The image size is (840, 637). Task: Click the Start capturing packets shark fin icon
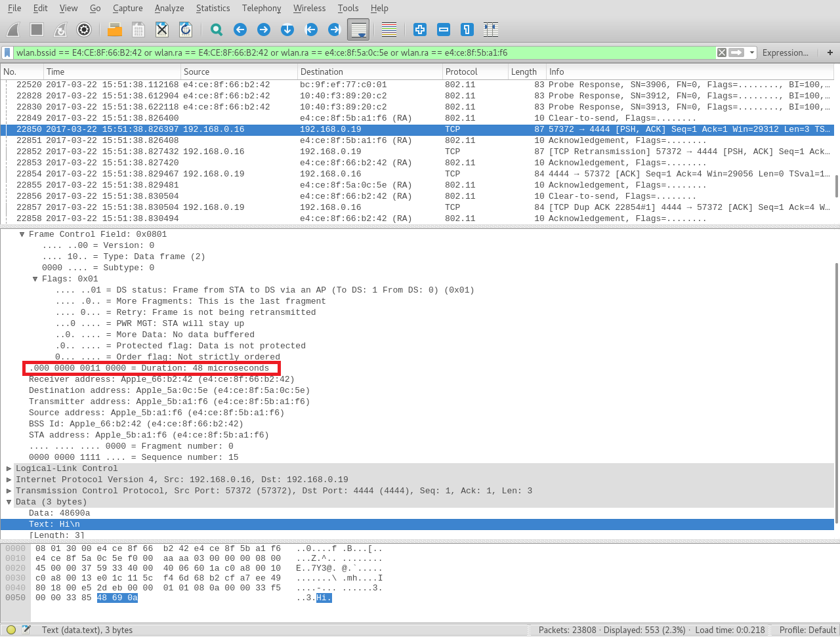click(x=13, y=30)
